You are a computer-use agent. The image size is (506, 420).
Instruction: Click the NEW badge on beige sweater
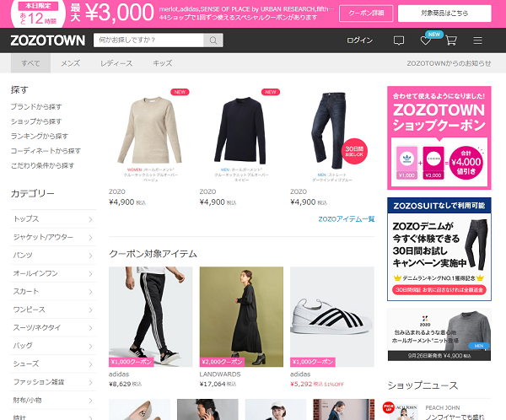coord(180,92)
